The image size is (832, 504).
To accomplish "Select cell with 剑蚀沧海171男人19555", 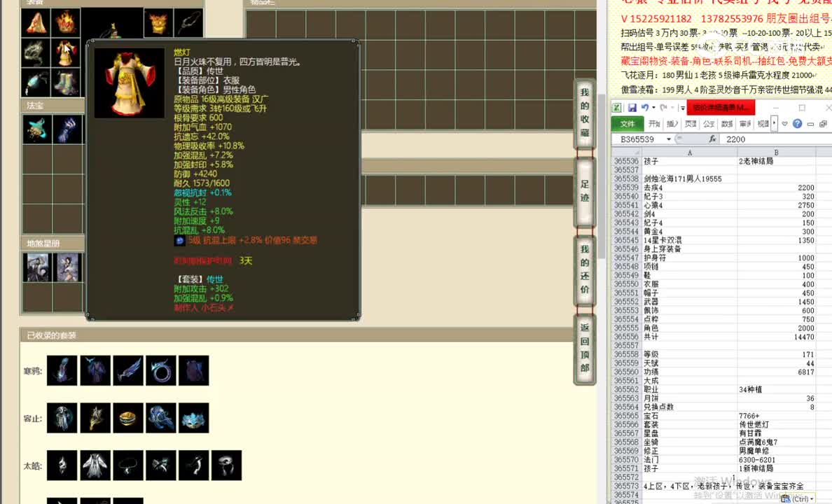I will pos(689,178).
